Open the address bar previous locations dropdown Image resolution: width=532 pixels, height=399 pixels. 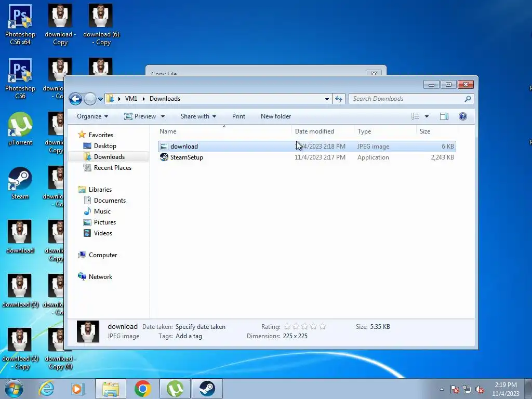(327, 99)
